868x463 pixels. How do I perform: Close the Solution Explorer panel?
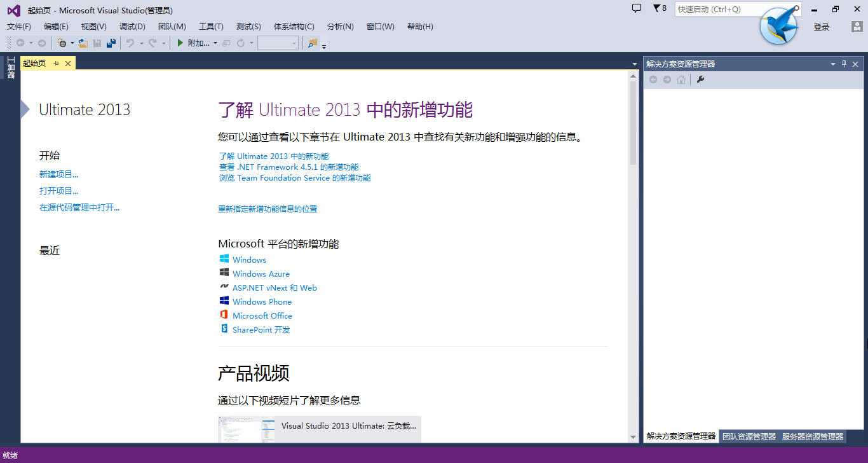pyautogui.click(x=855, y=64)
